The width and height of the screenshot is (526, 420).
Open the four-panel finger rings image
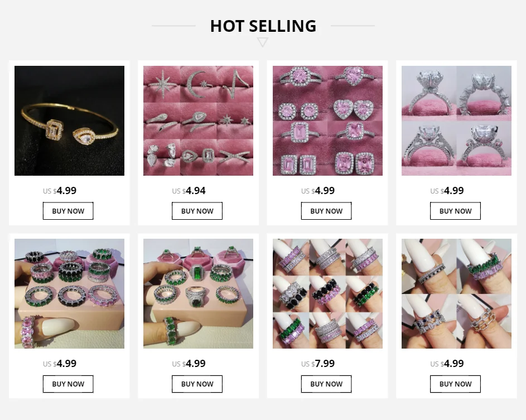point(457,293)
